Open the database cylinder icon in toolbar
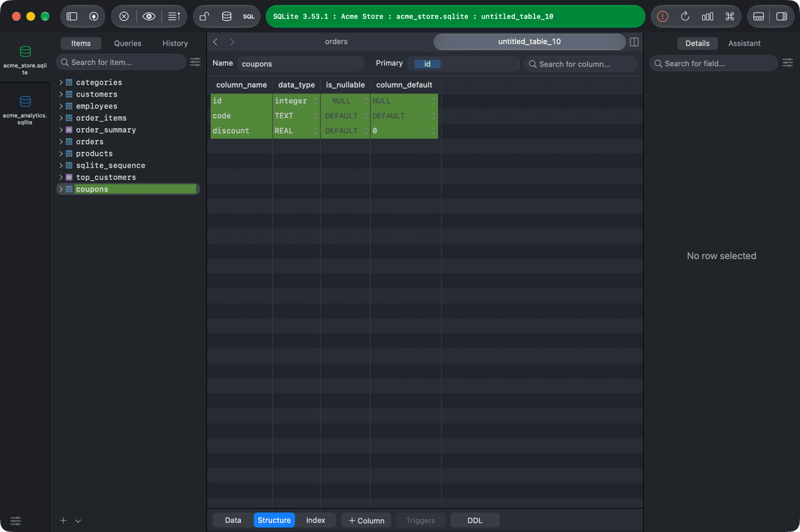800x532 pixels. click(226, 16)
